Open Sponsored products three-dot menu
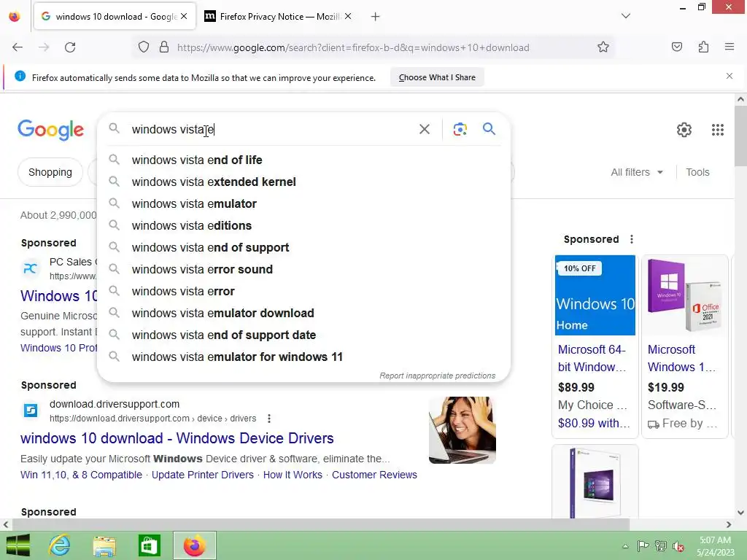This screenshot has height=560, width=747. 632,239
